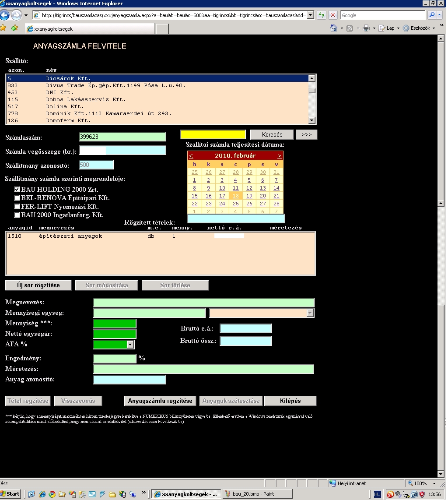The image size is (448, 500).
Task: Click the supplier list scroll-down arrow
Action: (x=312, y=120)
